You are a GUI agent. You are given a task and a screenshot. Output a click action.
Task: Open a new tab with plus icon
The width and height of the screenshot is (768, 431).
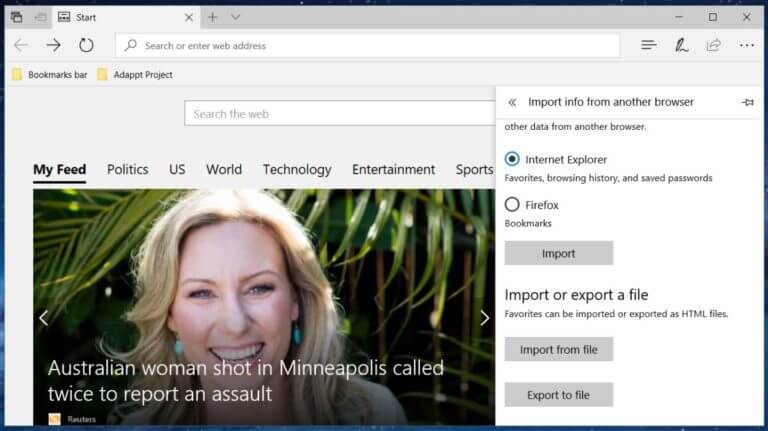tap(213, 17)
